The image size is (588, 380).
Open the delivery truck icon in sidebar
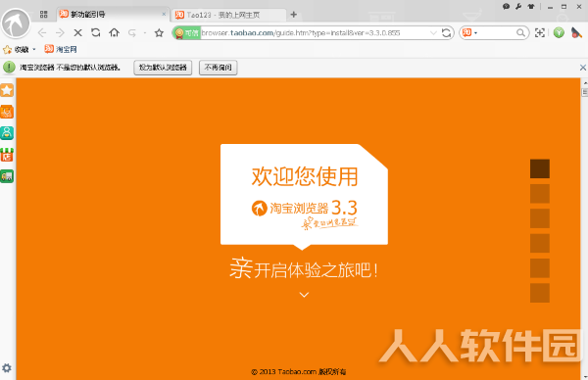(7, 176)
